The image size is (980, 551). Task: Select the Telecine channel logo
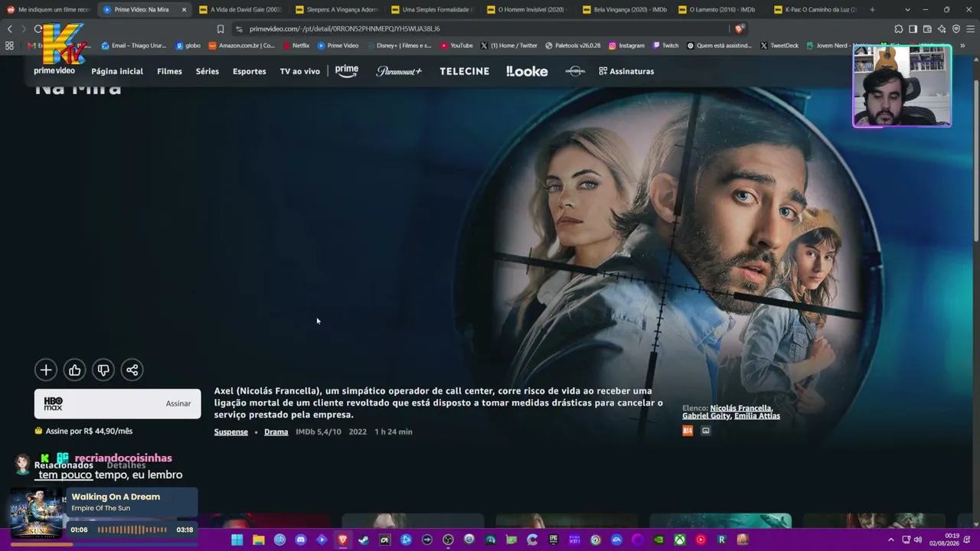(x=465, y=71)
